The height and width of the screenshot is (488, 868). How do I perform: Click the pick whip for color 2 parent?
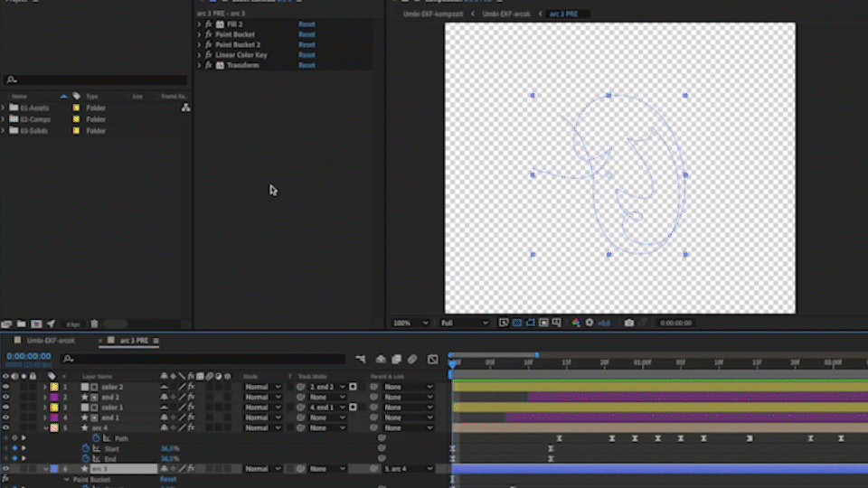pyautogui.click(x=373, y=387)
